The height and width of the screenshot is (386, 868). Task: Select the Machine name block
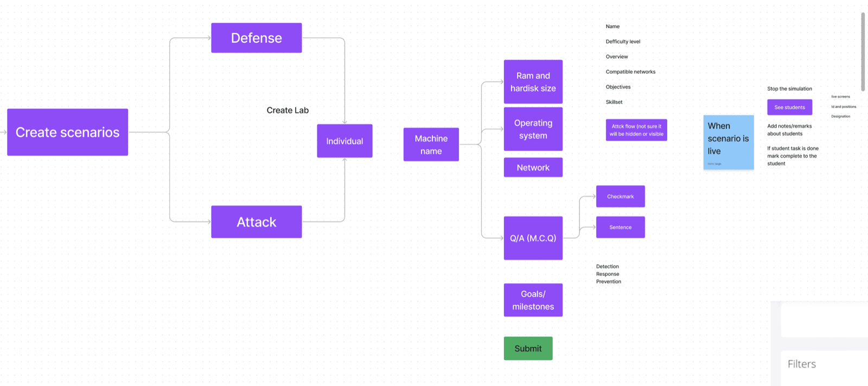click(x=431, y=144)
